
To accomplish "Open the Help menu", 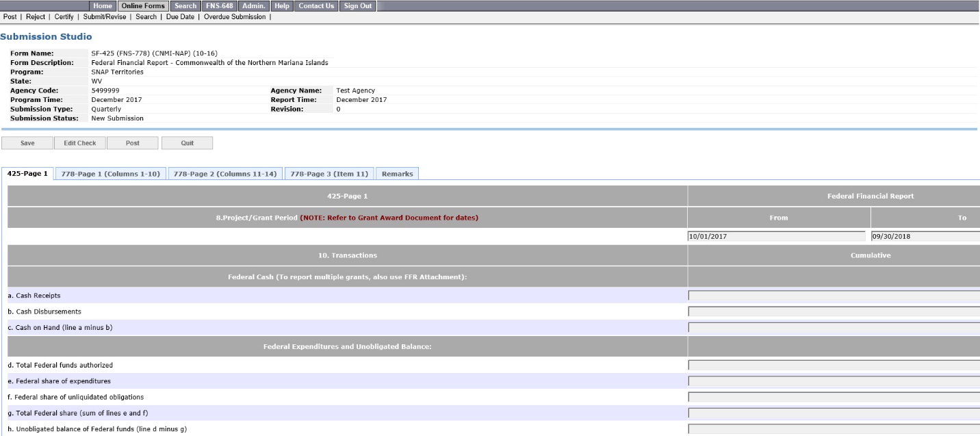I will click(282, 5).
